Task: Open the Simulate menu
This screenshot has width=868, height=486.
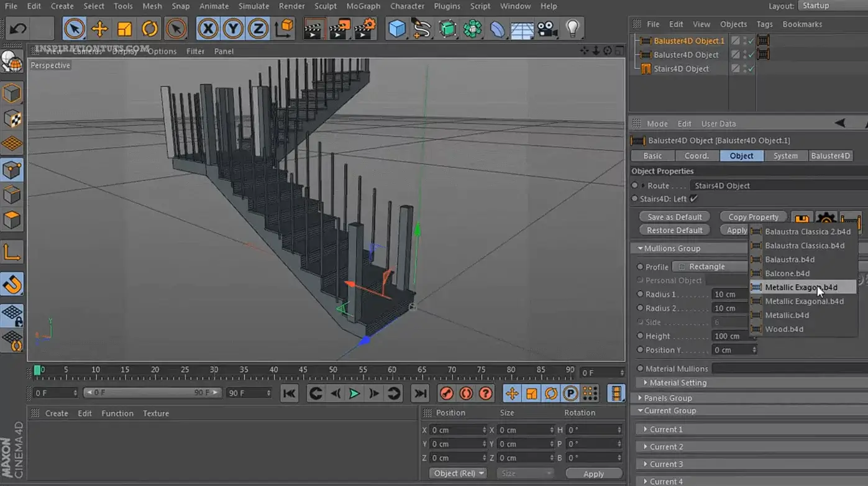Action: [x=254, y=6]
